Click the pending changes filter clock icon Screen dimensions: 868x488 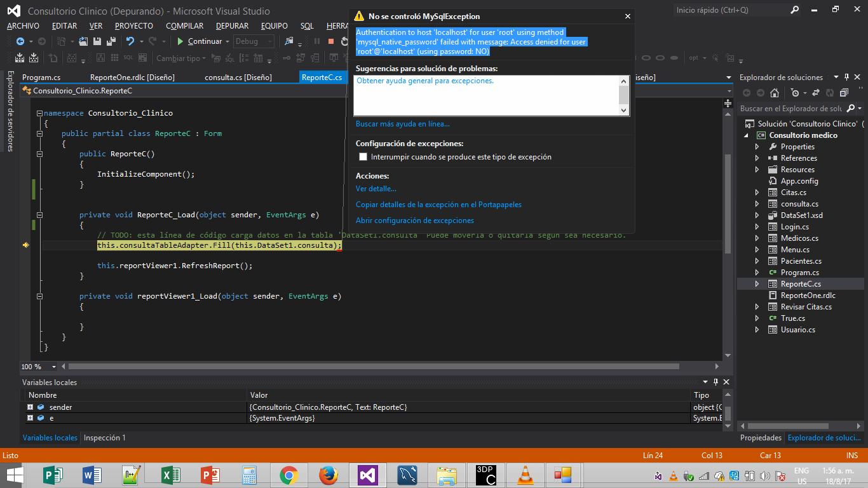click(795, 93)
